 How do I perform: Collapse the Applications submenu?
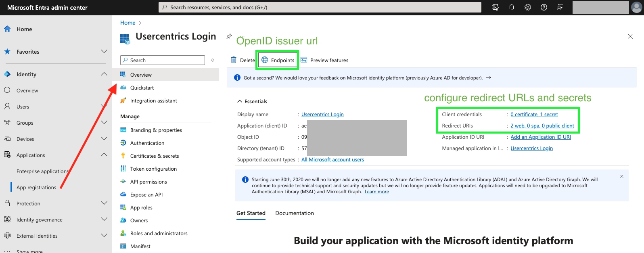pos(104,155)
